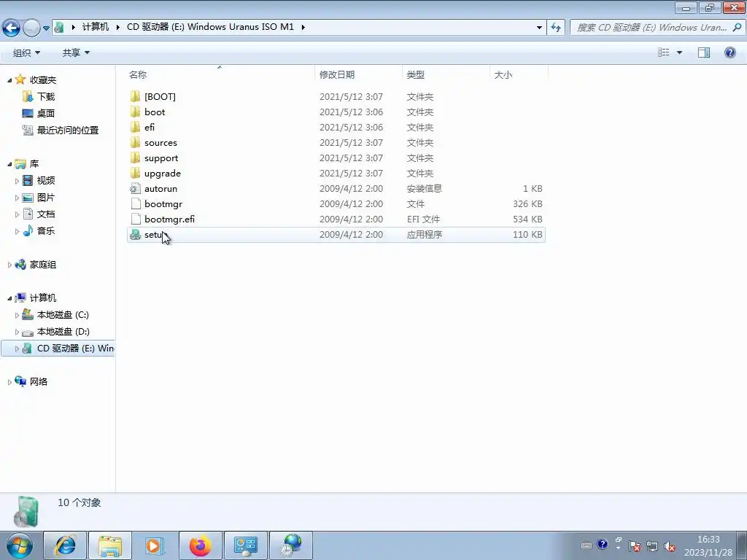Collapse the 收藏夹 tree section
Image resolution: width=747 pixels, height=560 pixels.
(x=9, y=80)
